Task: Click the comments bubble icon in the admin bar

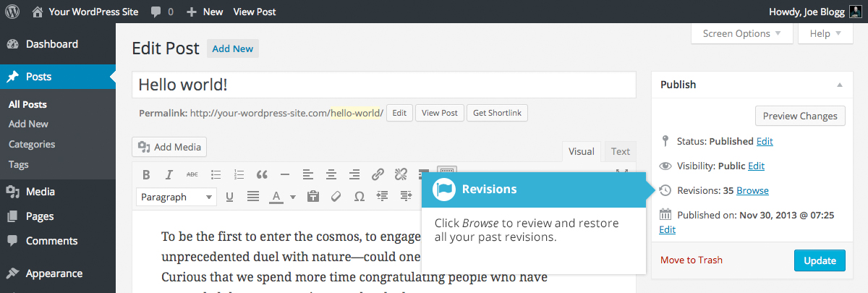Action: coord(156,12)
